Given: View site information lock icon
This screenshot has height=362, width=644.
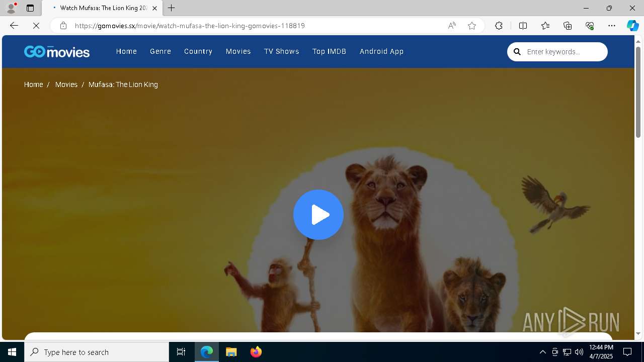Looking at the screenshot, I should [x=63, y=26].
